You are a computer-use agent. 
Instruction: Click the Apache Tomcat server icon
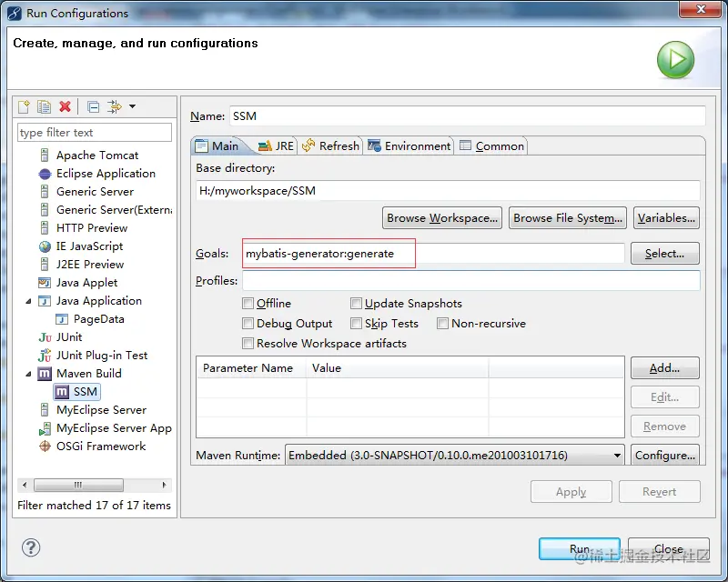(45, 155)
